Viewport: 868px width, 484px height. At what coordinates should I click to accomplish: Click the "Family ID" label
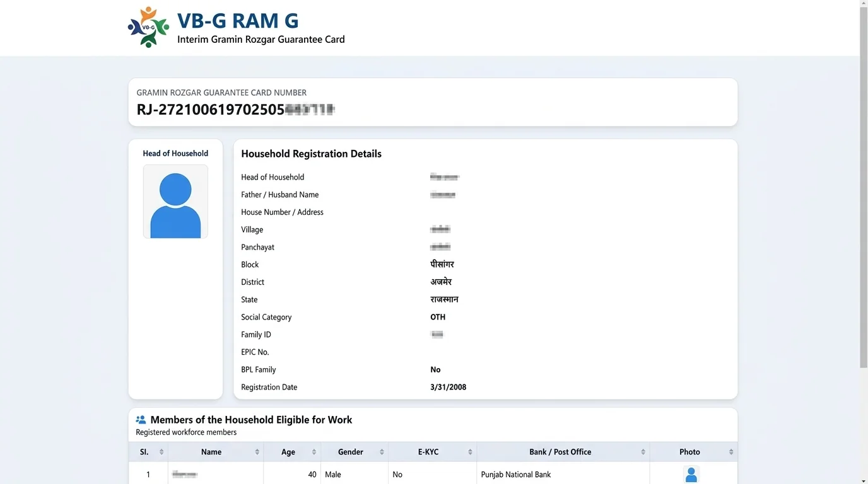[x=255, y=335]
